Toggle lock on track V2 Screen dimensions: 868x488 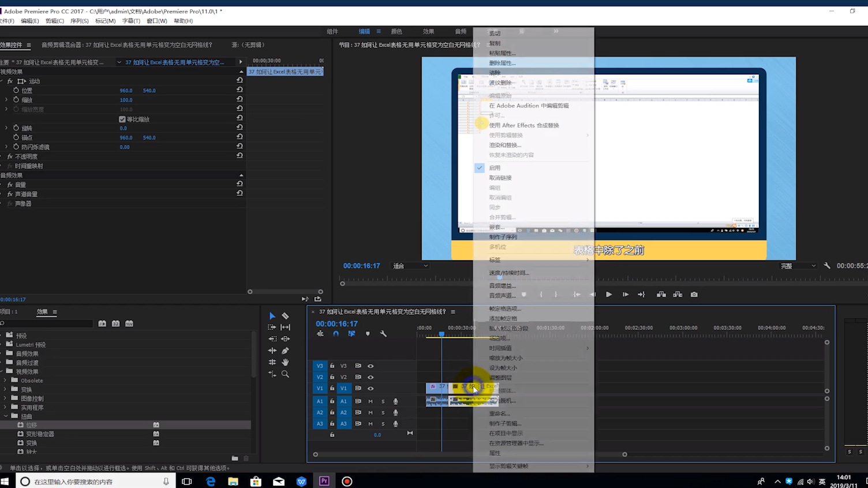click(332, 377)
